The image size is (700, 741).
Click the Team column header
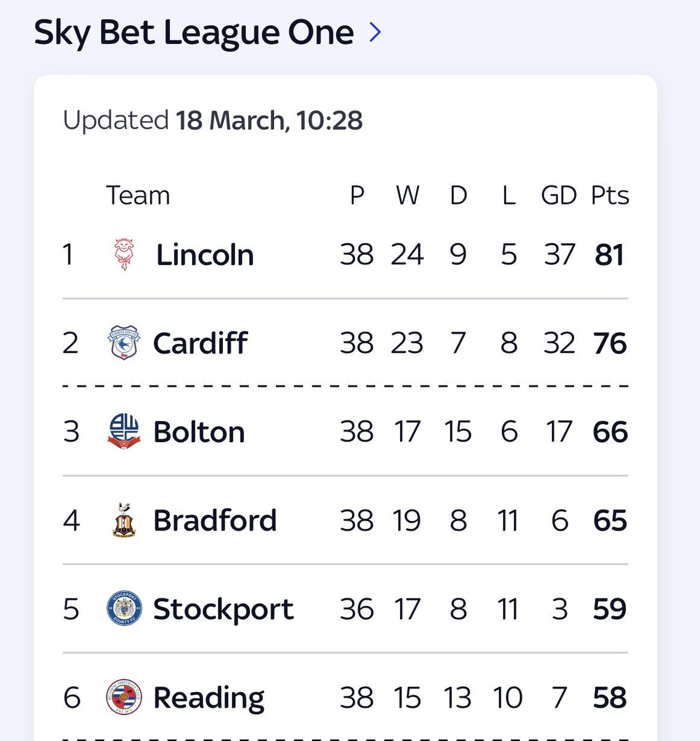coord(138,195)
